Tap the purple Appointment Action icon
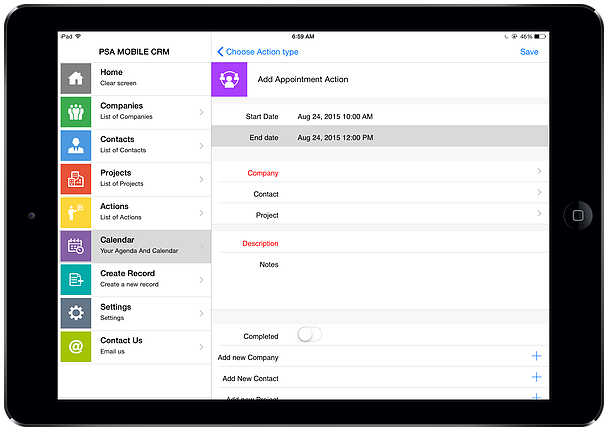This screenshot has height=429, width=608. click(x=229, y=80)
